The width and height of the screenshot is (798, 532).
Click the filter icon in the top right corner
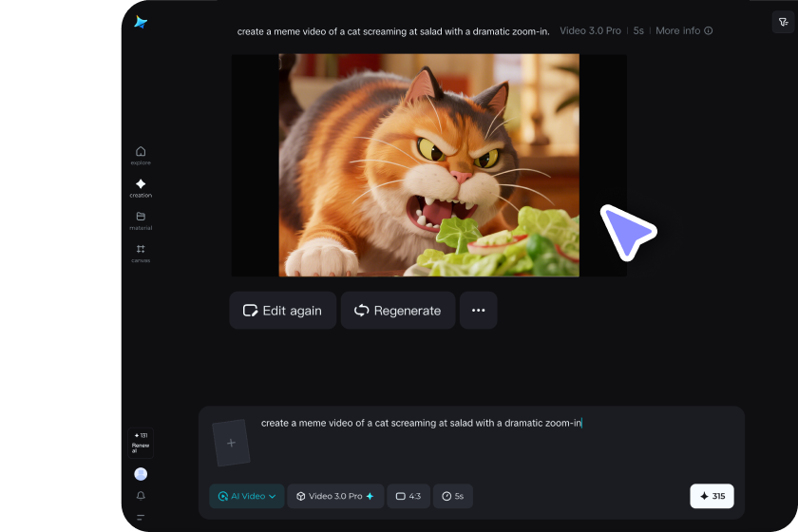point(783,22)
